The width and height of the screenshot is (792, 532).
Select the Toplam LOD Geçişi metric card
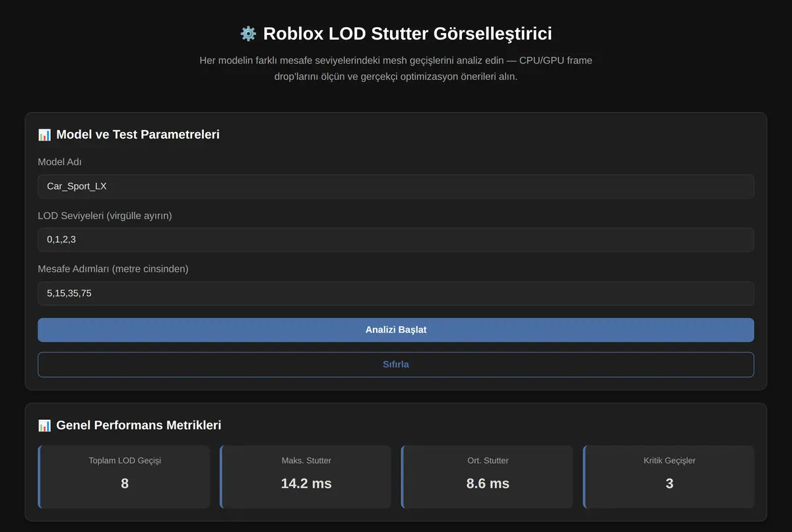tap(124, 477)
